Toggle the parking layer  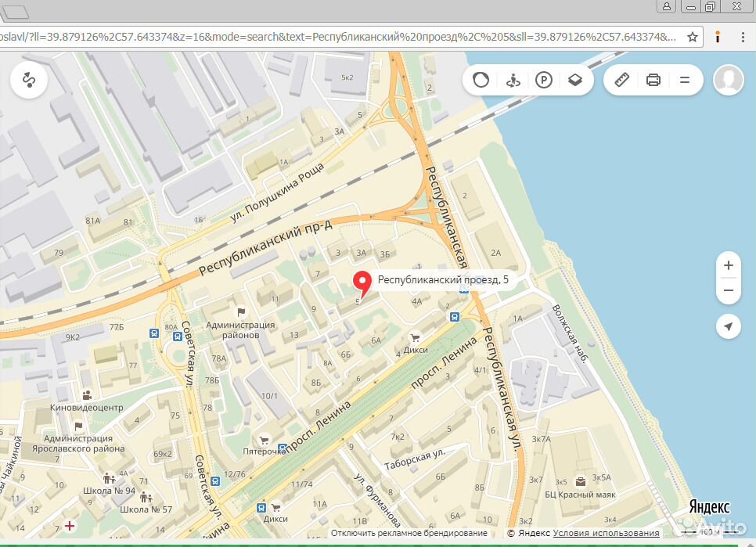coord(544,80)
